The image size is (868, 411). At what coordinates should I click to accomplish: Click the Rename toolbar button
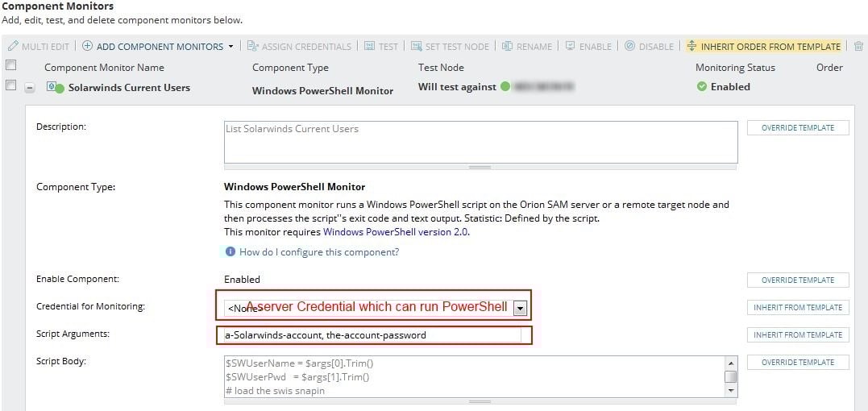pos(527,47)
